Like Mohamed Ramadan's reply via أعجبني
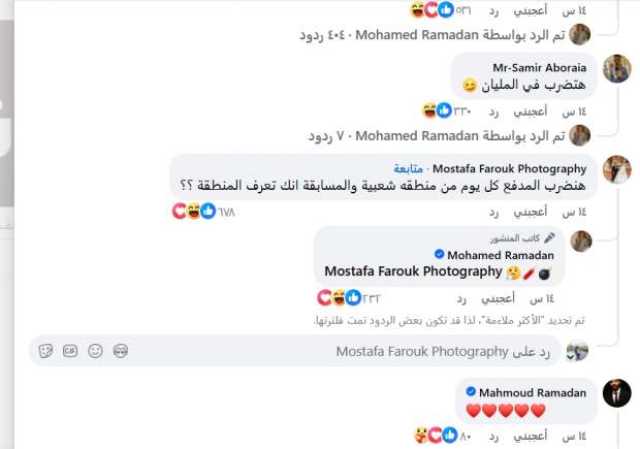 [x=498, y=299]
